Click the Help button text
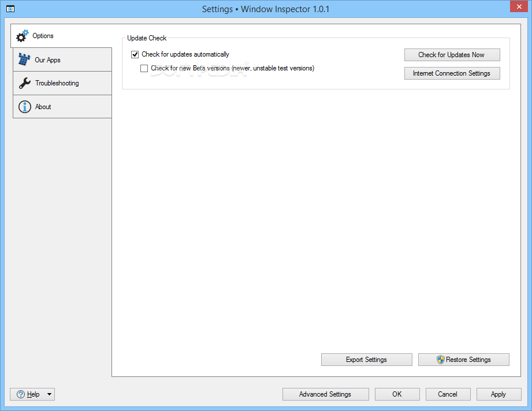Viewport: 532px width, 411px height. click(x=34, y=394)
